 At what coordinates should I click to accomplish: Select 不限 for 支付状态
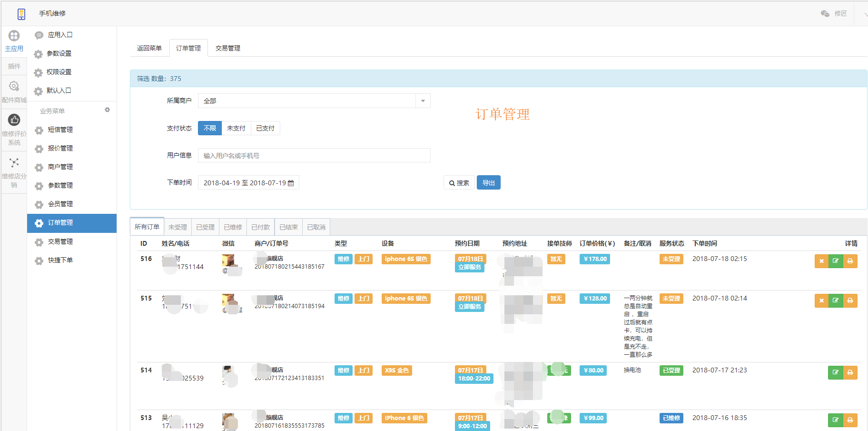tap(209, 128)
